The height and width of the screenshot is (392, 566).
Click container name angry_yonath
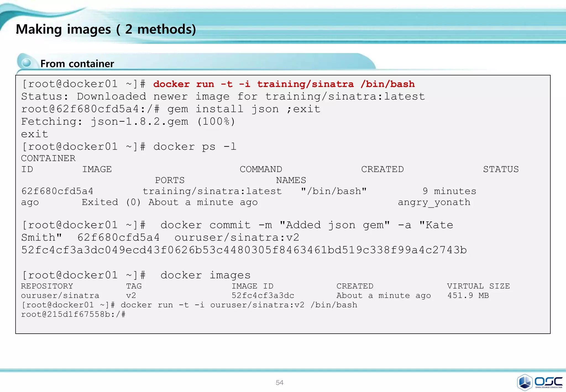point(434,202)
